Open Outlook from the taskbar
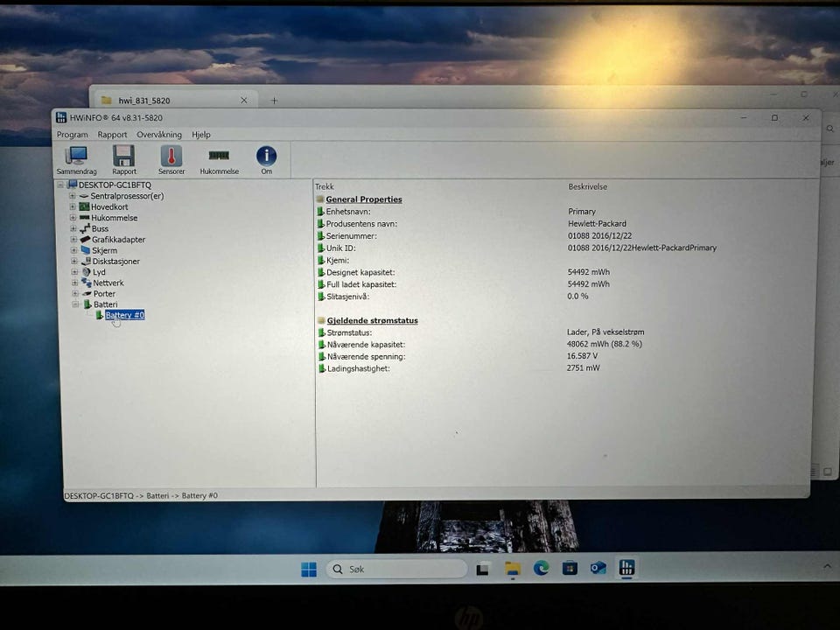 598,567
